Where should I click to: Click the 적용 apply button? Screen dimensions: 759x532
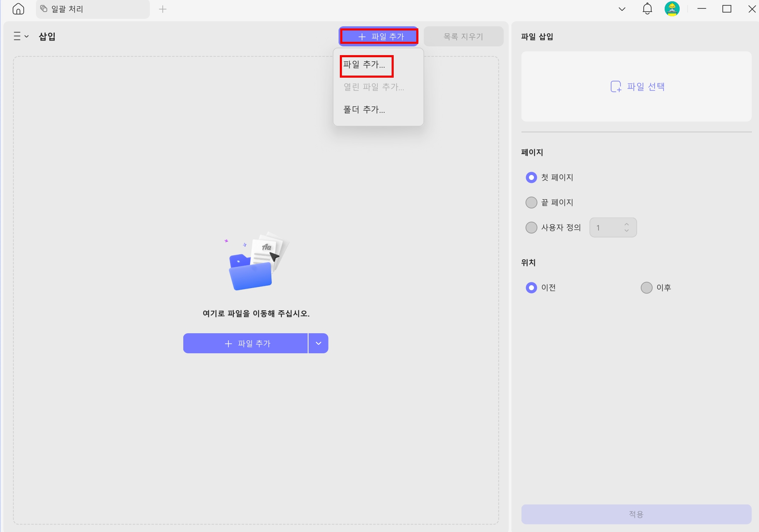636,514
